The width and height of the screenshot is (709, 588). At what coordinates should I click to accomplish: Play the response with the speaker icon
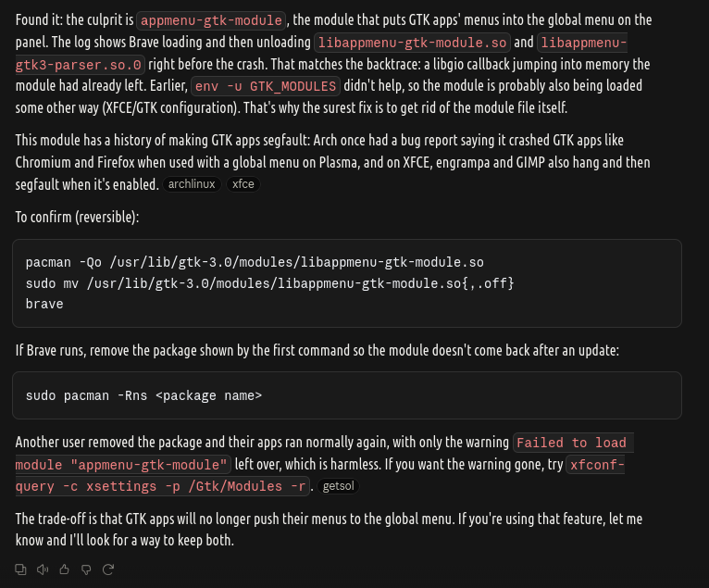43,569
